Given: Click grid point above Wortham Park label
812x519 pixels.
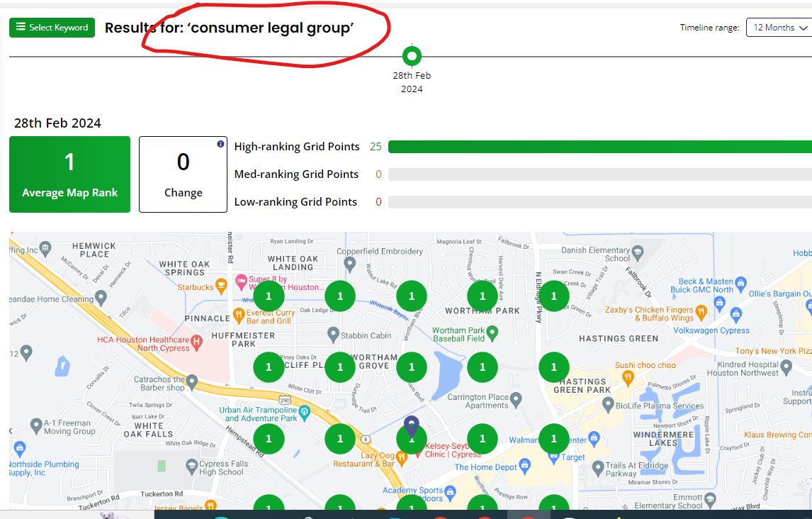Looking at the screenshot, I should (483, 296).
